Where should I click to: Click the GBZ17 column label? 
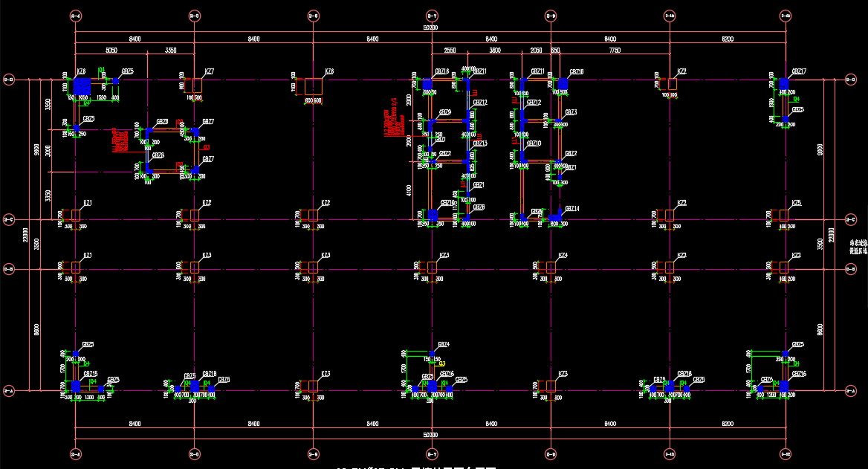[799, 71]
